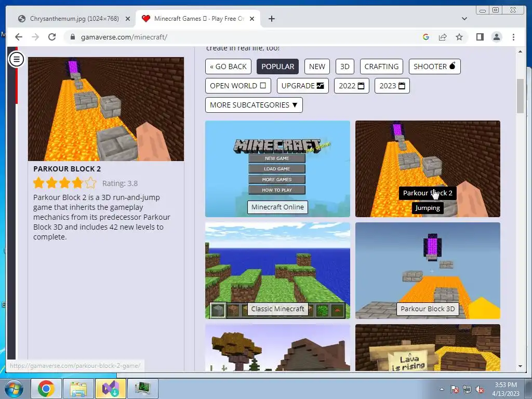
Task: Bookmark this page with star icon
Action: click(x=459, y=37)
